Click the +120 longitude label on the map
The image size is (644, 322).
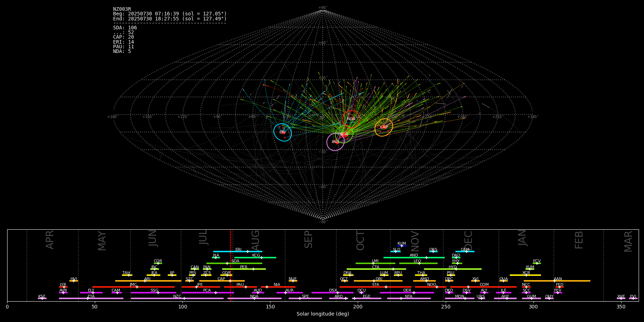[182, 117]
